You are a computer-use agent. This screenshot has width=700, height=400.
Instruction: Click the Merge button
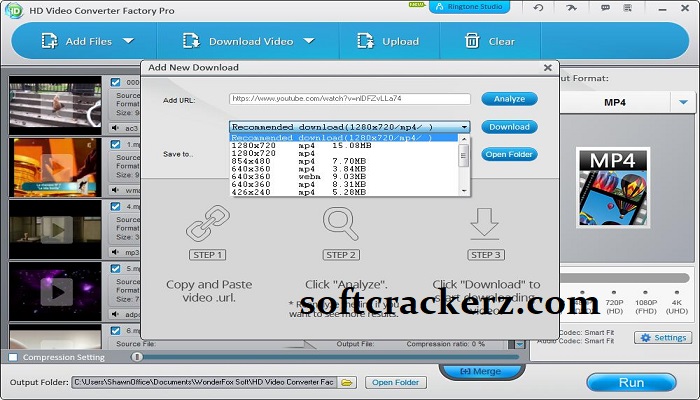click(x=480, y=371)
